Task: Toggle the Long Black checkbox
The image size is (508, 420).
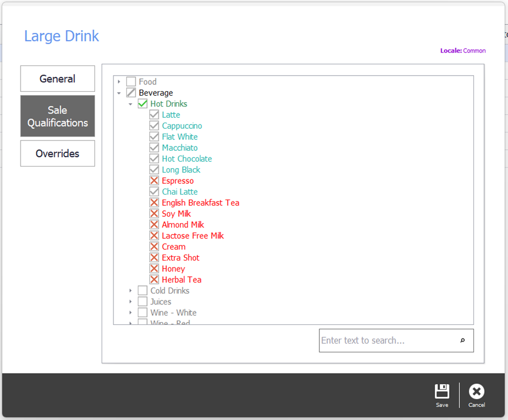Action: pos(154,170)
